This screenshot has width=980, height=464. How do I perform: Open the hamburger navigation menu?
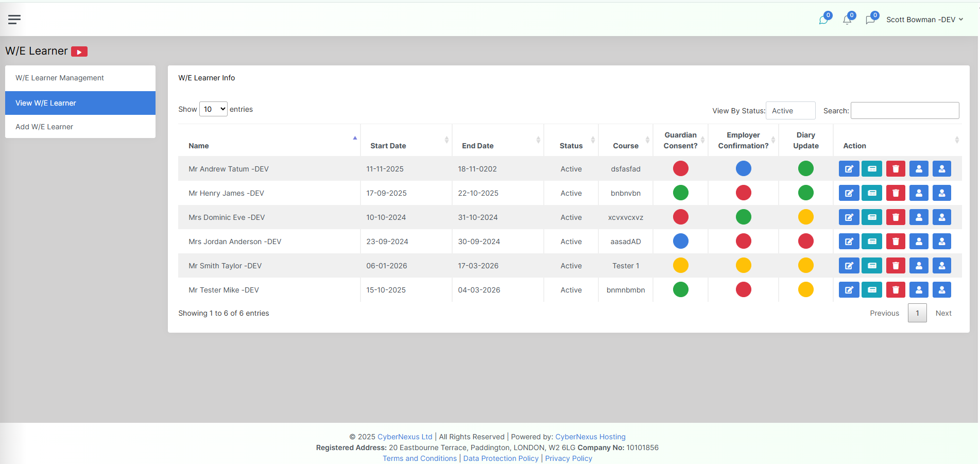14,20
